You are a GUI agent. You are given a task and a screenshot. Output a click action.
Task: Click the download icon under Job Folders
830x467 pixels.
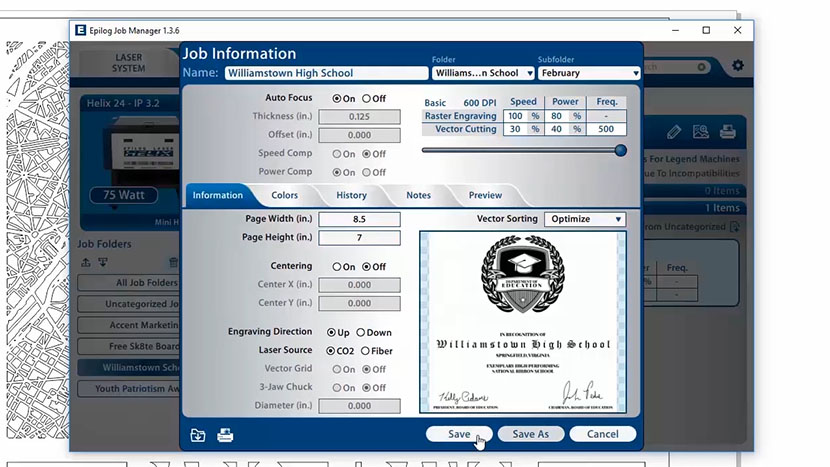tap(102, 262)
